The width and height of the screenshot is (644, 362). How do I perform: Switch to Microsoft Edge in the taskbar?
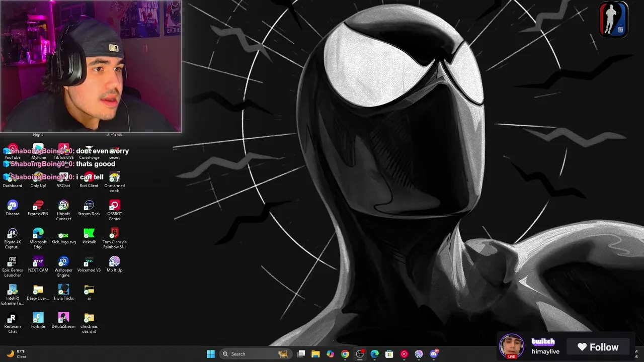[x=374, y=354]
